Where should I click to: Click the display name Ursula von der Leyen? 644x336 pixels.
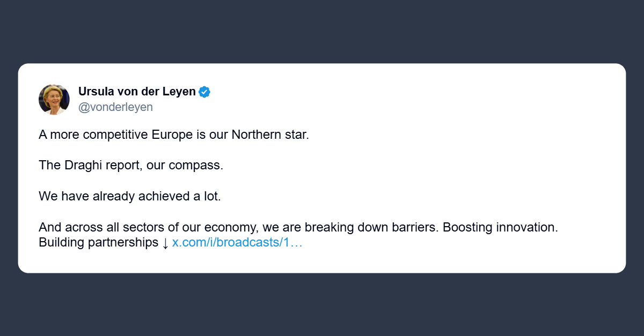[137, 92]
